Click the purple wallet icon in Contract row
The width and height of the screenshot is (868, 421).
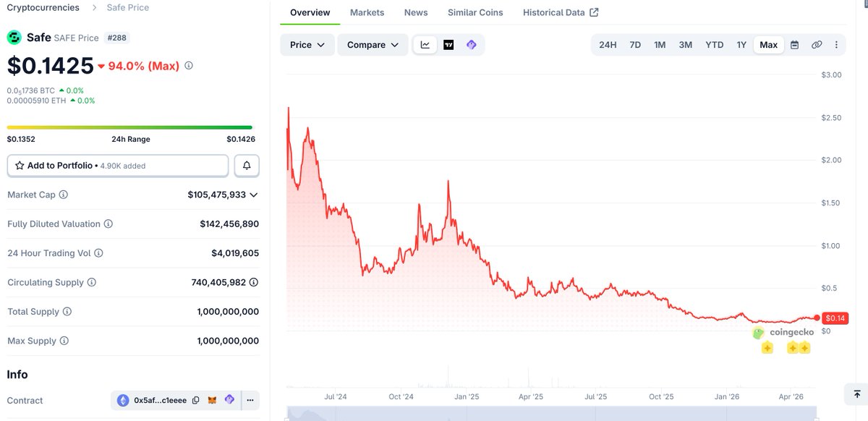(x=229, y=400)
